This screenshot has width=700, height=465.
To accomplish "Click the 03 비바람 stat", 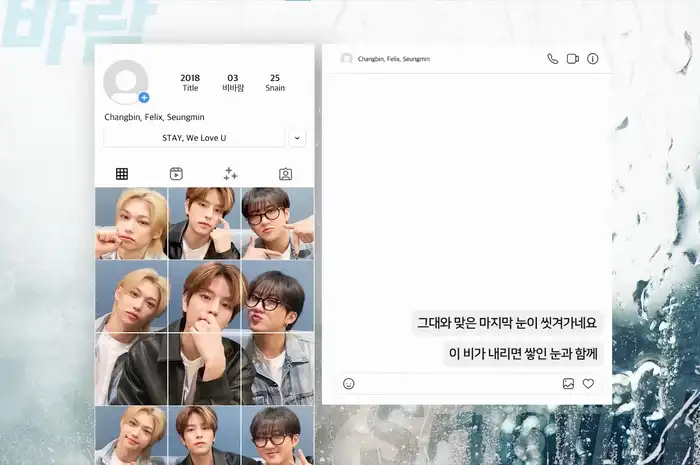I will coord(233,83).
